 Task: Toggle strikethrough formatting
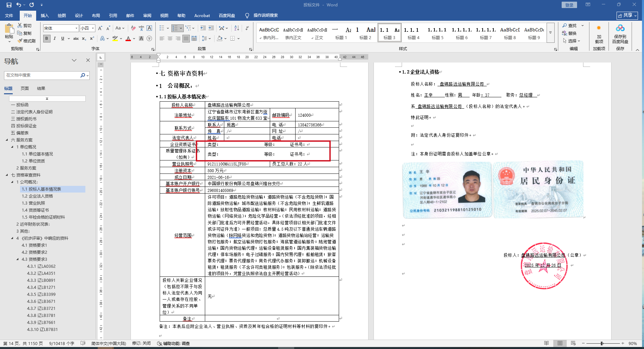(76, 38)
